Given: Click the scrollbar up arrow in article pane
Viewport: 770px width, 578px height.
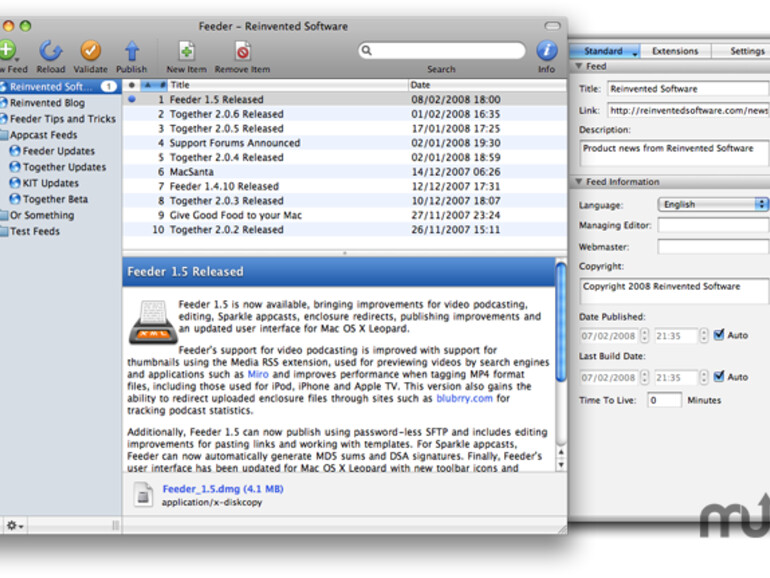Looking at the screenshot, I should click(561, 452).
